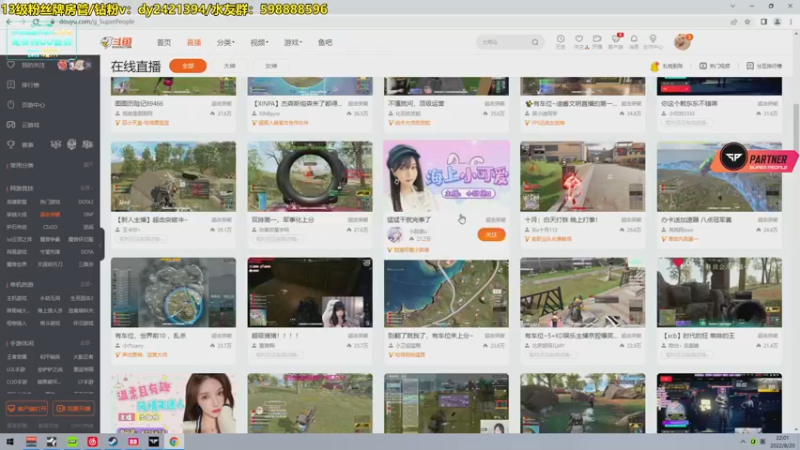Select the orange 全部 filter pill
800x450 pixels.
188,66
